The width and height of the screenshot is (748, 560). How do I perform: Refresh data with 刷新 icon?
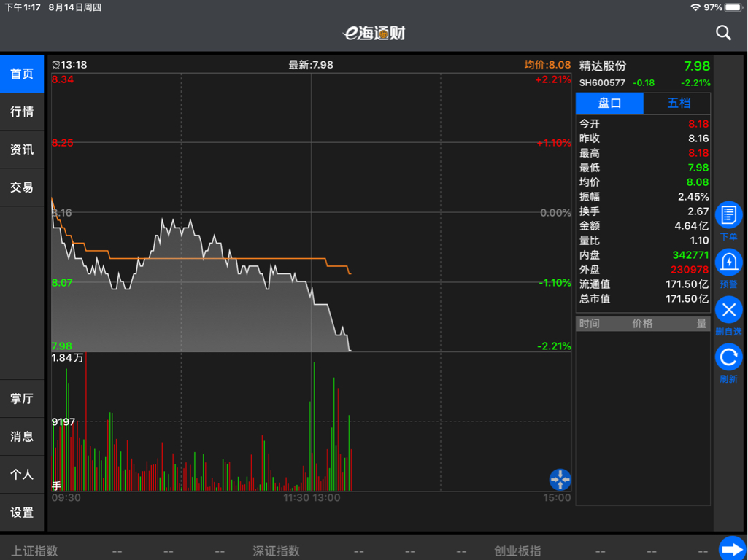(x=728, y=357)
